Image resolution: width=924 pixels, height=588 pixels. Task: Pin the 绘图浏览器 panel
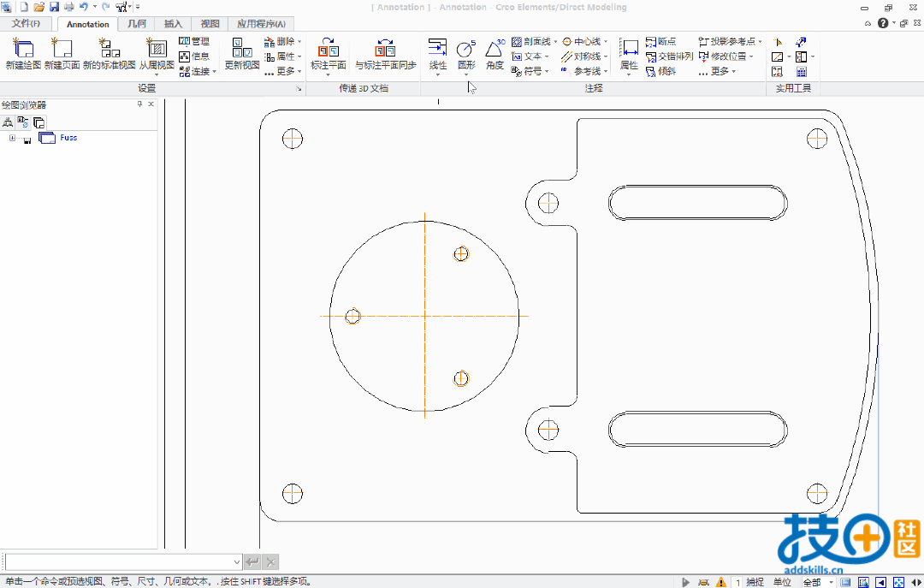139,104
